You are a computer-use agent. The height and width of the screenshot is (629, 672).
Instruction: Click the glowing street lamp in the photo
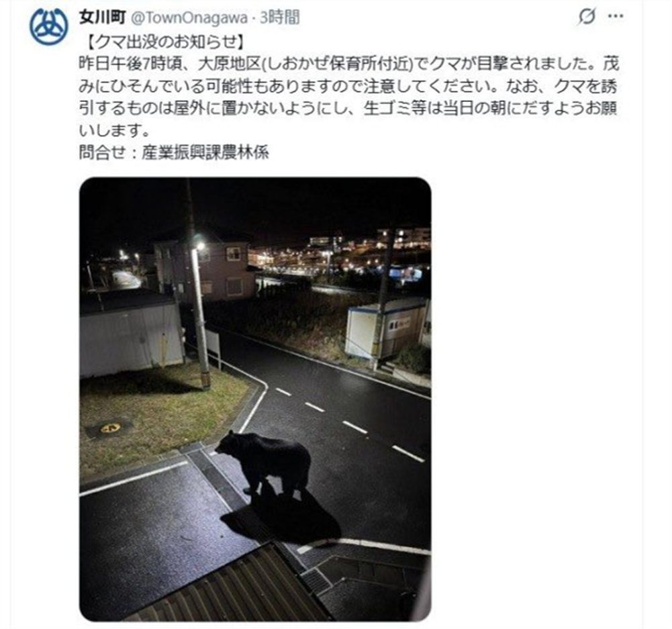click(199, 245)
